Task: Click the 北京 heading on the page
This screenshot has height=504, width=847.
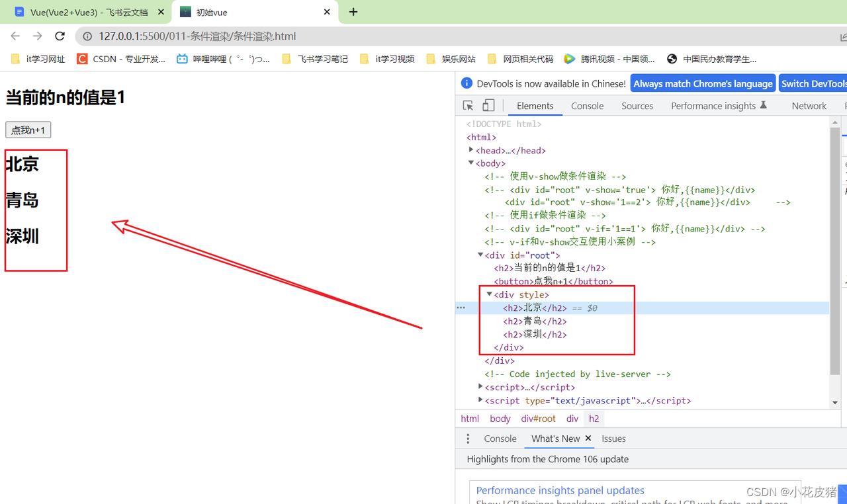Action: (x=22, y=164)
